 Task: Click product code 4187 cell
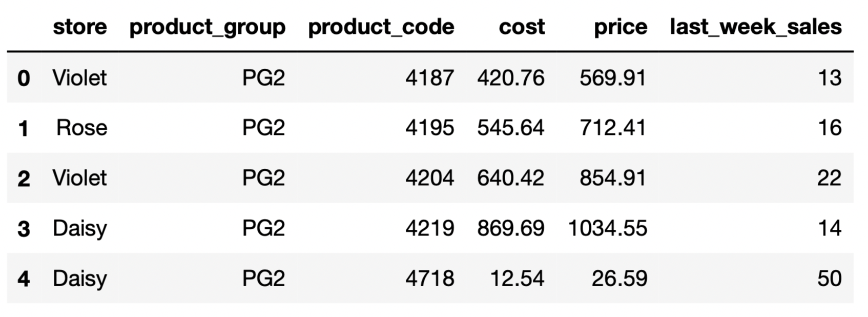pyautogui.click(x=429, y=78)
